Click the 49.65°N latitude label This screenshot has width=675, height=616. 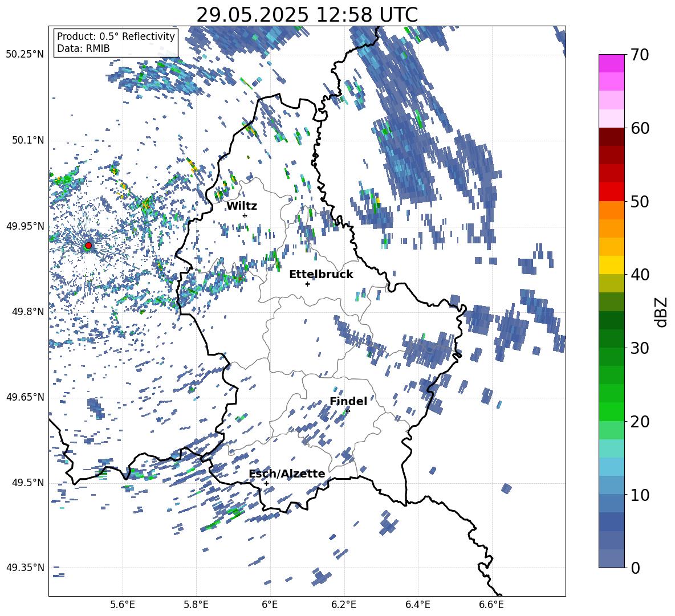25,397
